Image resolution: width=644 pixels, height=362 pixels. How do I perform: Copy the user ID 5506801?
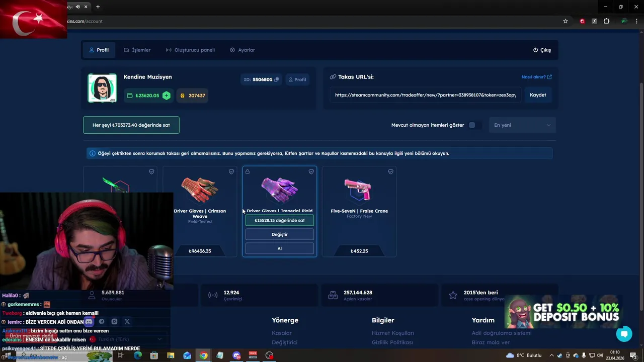(x=276, y=79)
